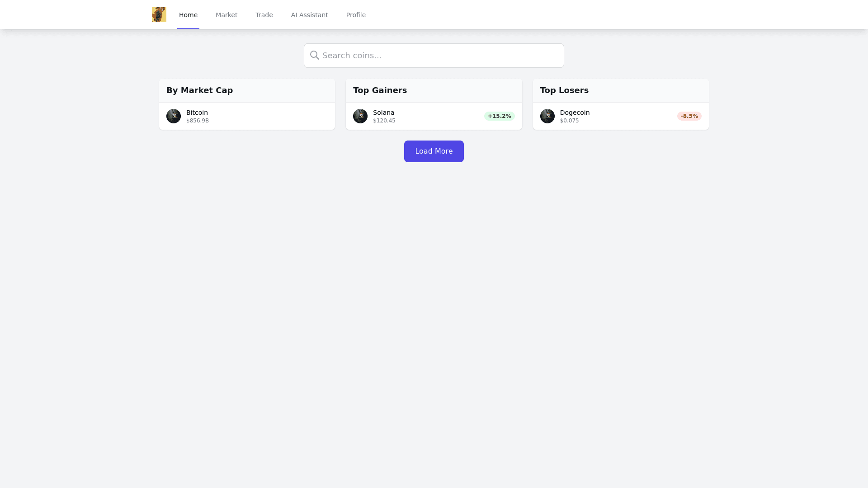Click the Top Gainers heading
Image resolution: width=868 pixels, height=488 pixels.
(380, 90)
